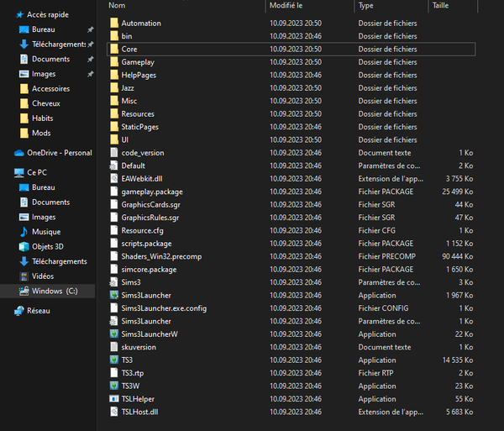Click the TS3 application icon
Viewport: 504px width, 431px height.
click(x=114, y=360)
